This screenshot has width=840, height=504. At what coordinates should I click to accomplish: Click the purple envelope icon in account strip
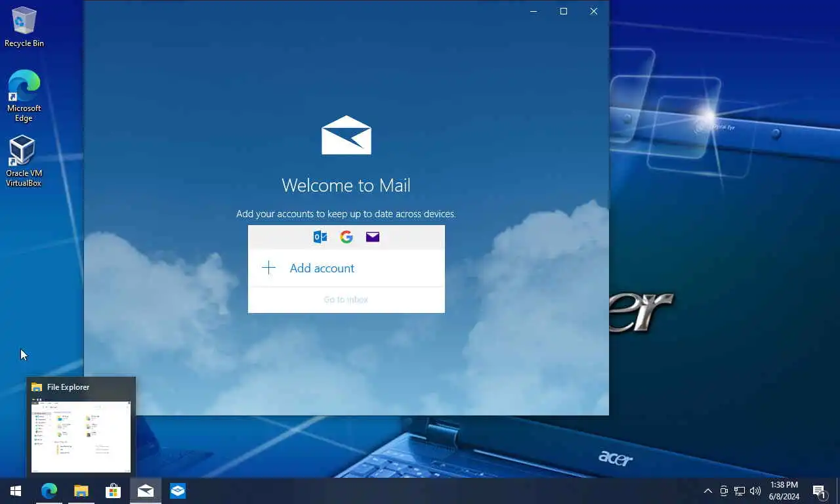[x=373, y=237]
